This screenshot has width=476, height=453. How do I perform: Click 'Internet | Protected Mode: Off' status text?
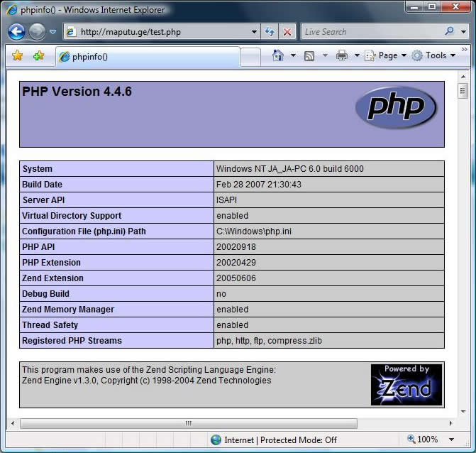point(280,440)
